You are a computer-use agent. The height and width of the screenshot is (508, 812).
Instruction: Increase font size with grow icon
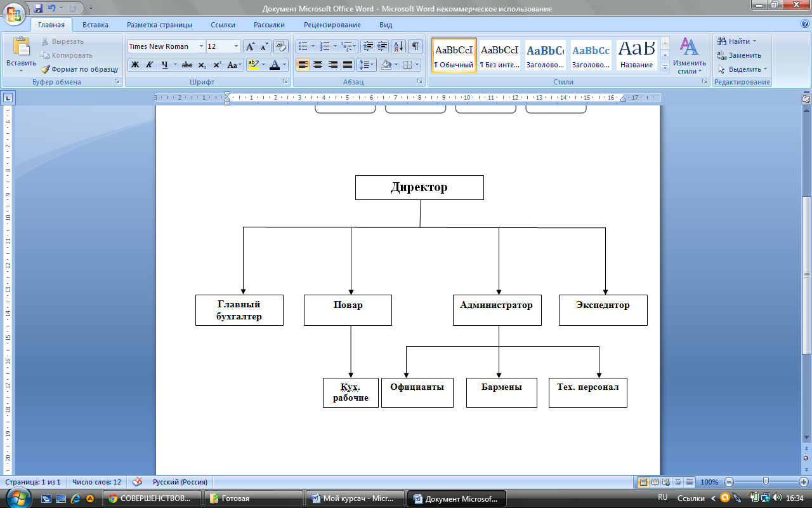pyautogui.click(x=251, y=46)
